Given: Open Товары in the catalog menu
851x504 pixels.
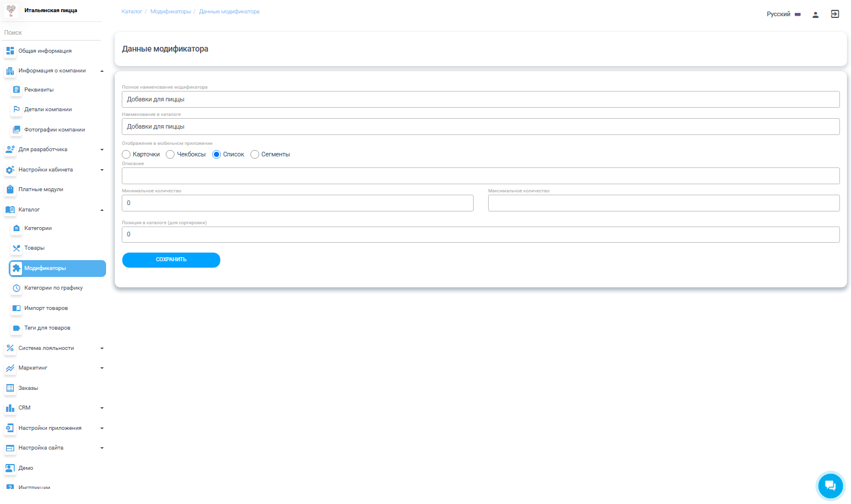Looking at the screenshot, I should pyautogui.click(x=34, y=248).
